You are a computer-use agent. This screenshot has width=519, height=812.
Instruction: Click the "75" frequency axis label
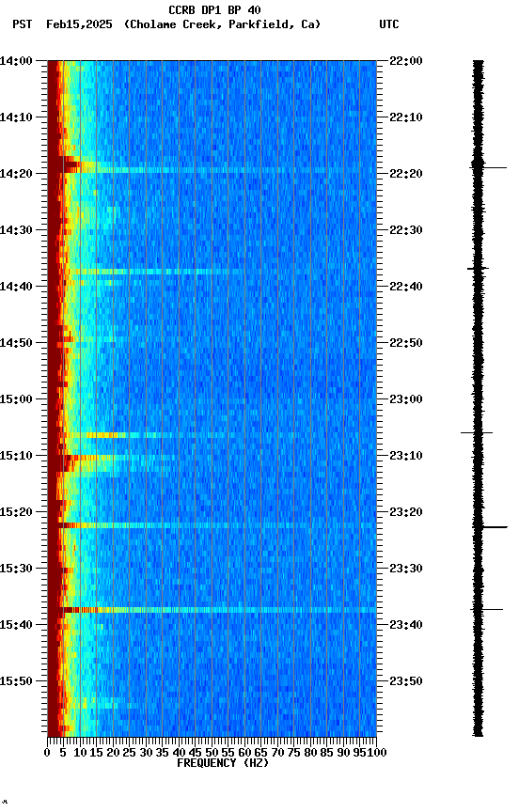(x=293, y=754)
